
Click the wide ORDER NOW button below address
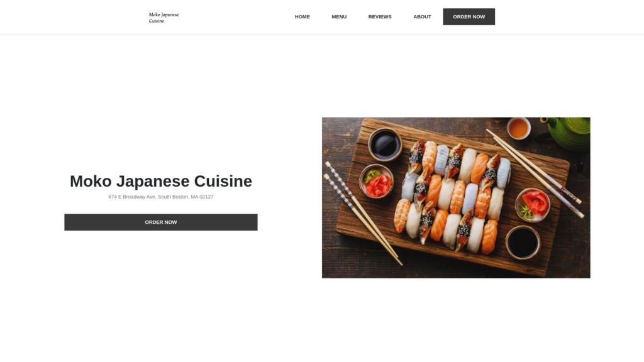point(161,222)
